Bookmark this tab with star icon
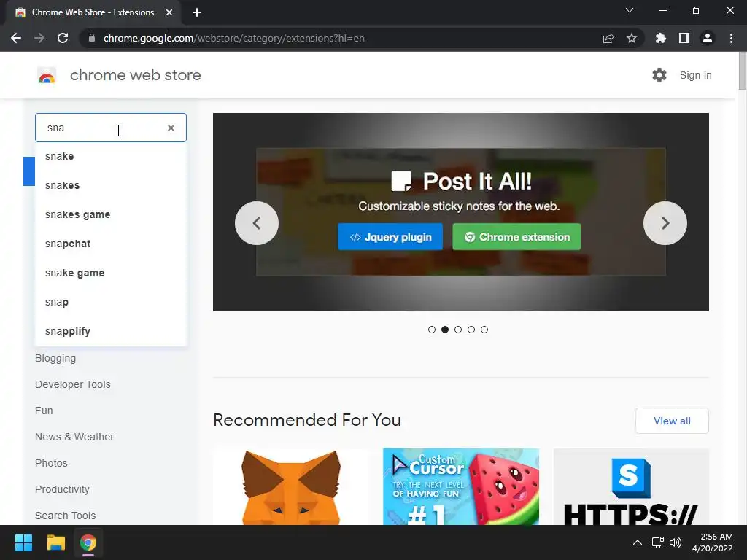The height and width of the screenshot is (560, 747). [x=632, y=38]
